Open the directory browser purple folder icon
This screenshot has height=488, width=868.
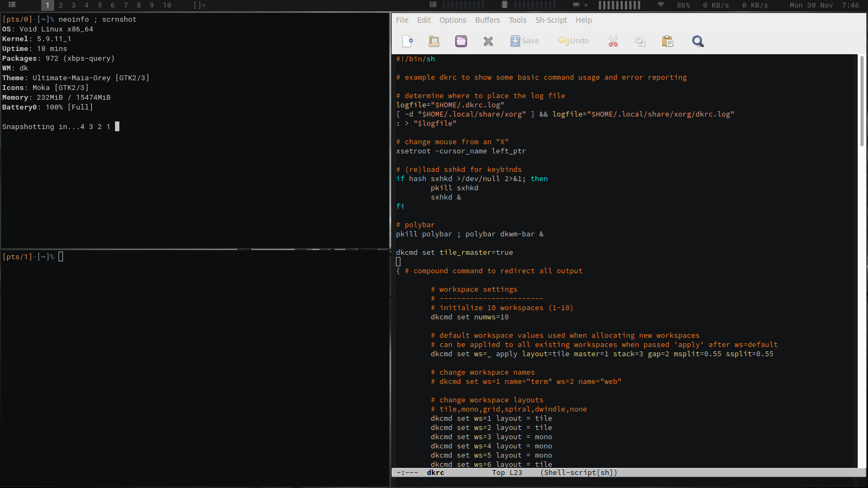461,41
